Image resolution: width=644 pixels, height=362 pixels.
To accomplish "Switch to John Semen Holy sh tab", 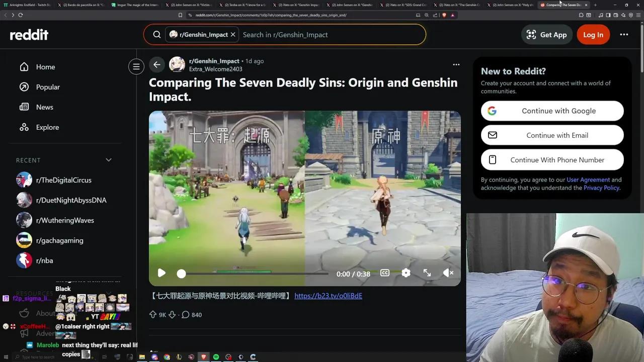I will 511,5.
